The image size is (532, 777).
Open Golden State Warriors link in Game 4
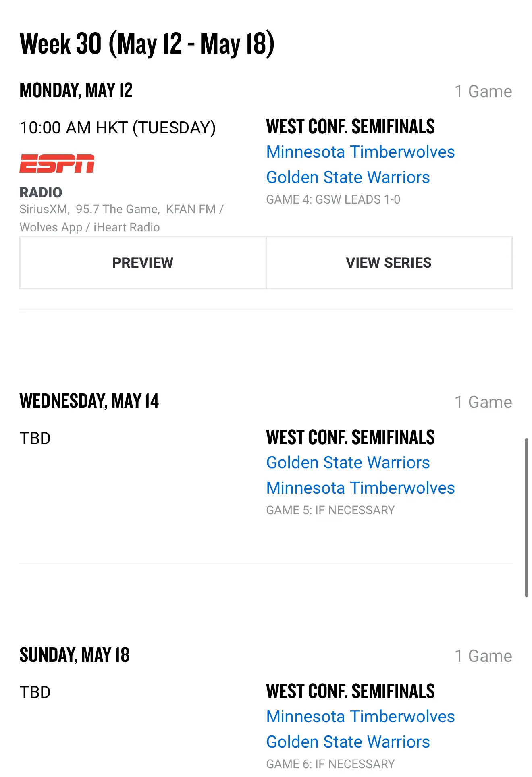click(348, 177)
